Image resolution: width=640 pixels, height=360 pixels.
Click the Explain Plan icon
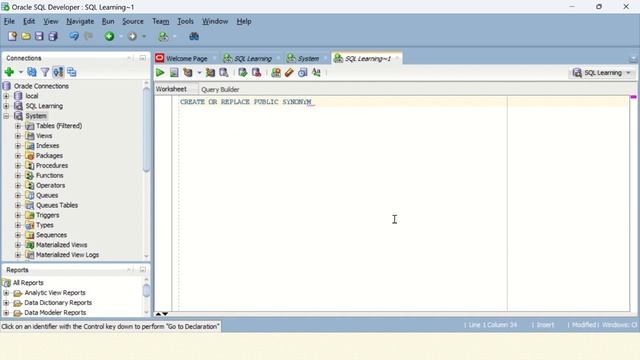tap(188, 73)
